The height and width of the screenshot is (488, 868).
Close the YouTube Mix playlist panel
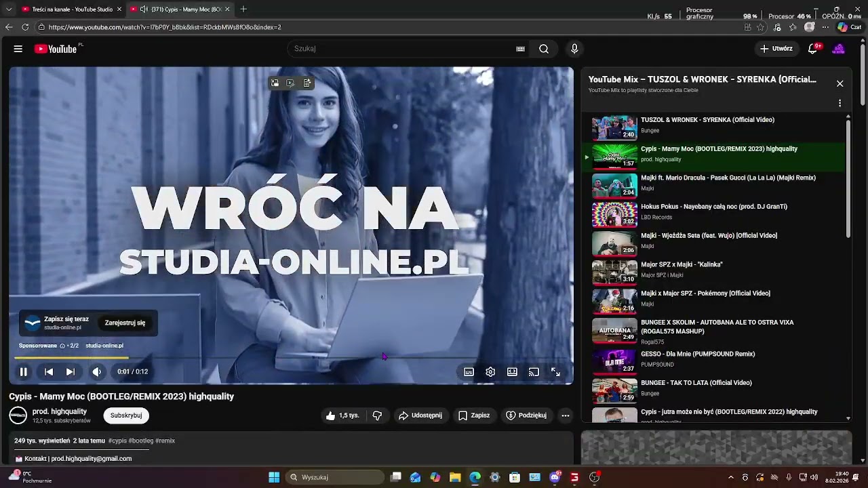pyautogui.click(x=840, y=83)
